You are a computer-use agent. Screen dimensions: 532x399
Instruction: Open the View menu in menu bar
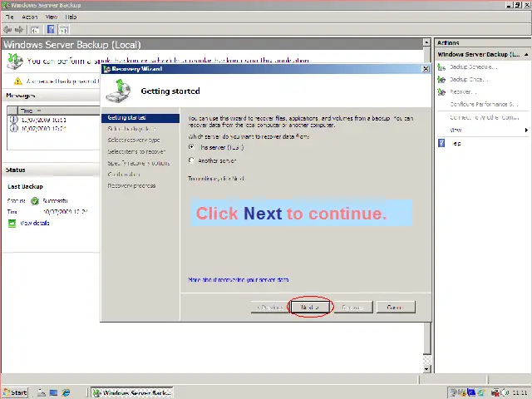[52, 17]
